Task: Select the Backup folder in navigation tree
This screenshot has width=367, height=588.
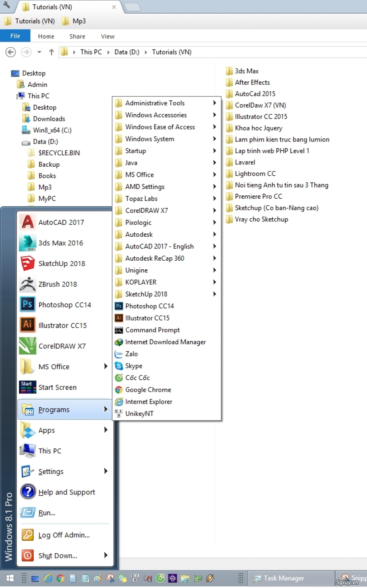Action: click(44, 164)
